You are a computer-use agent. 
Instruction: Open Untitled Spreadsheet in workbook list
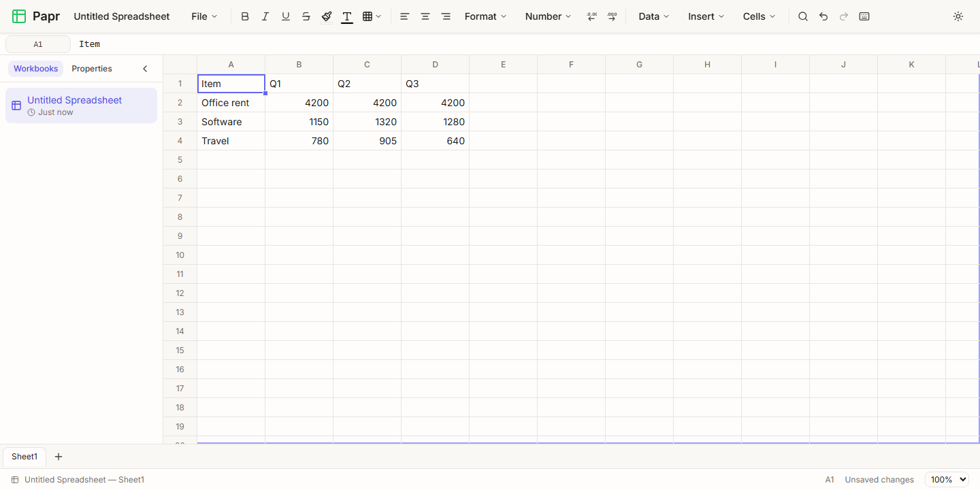point(81,105)
